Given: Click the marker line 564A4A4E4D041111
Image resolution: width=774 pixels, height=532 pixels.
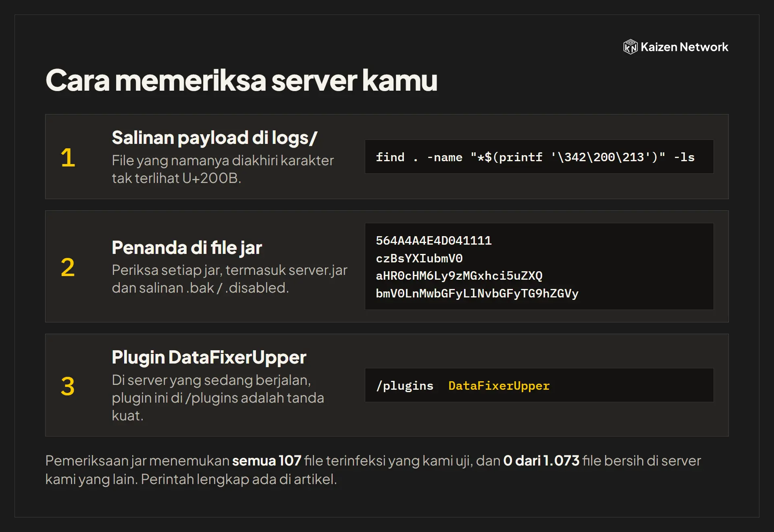Looking at the screenshot, I should (x=434, y=241).
